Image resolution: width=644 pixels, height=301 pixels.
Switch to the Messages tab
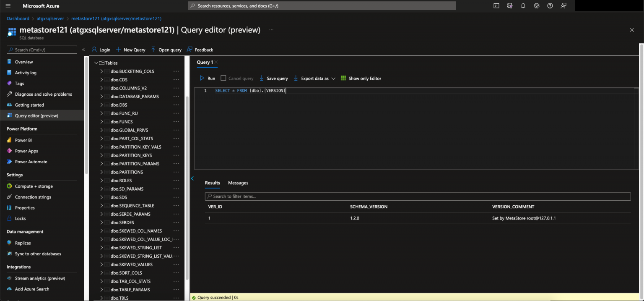tap(238, 183)
